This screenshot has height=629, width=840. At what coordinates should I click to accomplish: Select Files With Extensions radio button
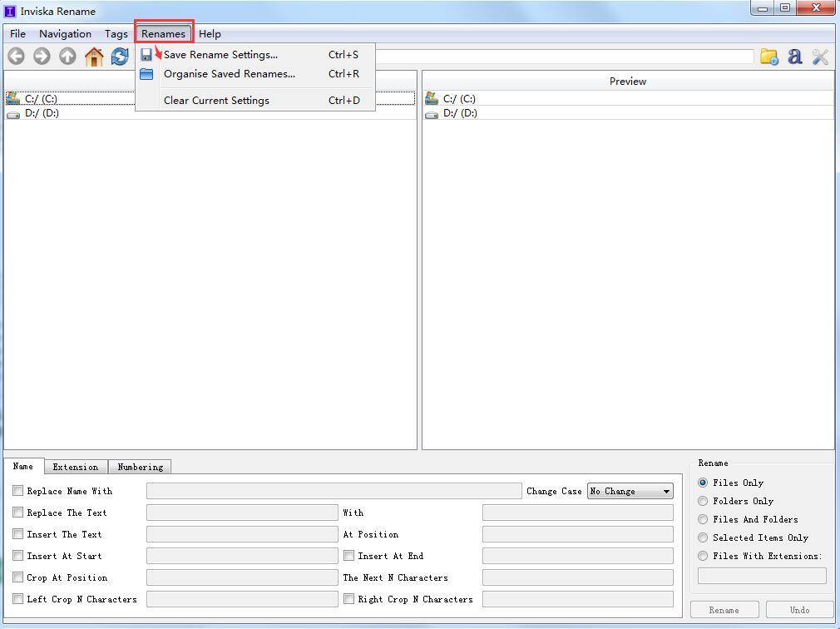(703, 556)
